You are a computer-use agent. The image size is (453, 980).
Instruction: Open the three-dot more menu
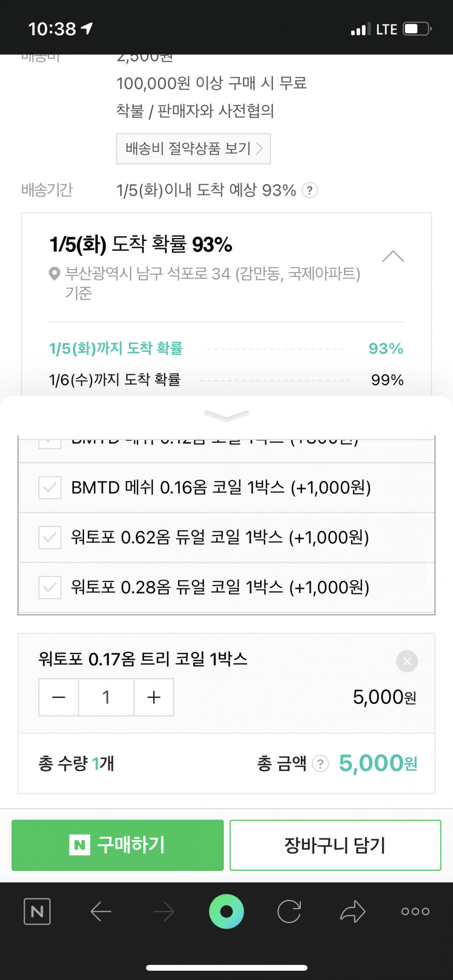pyautogui.click(x=415, y=911)
